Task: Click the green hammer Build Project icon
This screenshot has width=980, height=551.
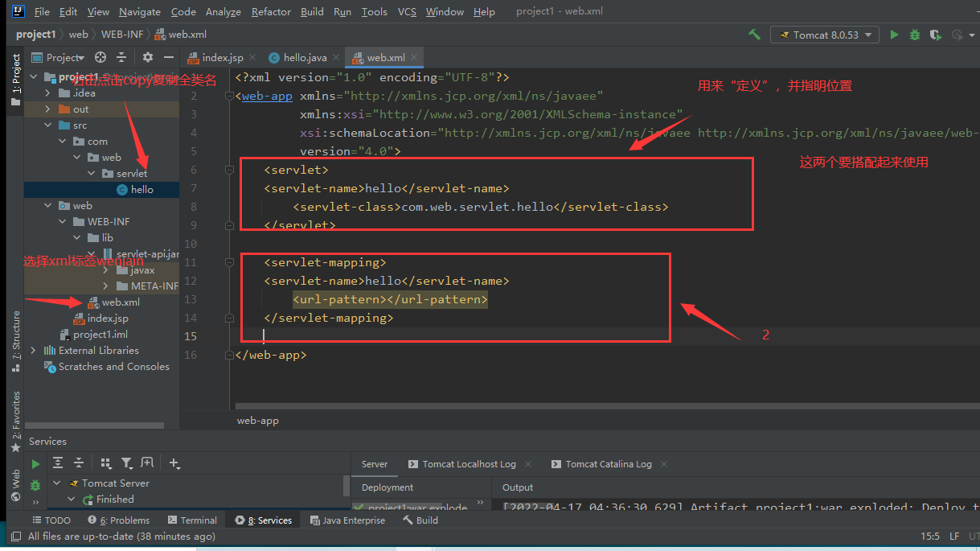Action: (754, 35)
